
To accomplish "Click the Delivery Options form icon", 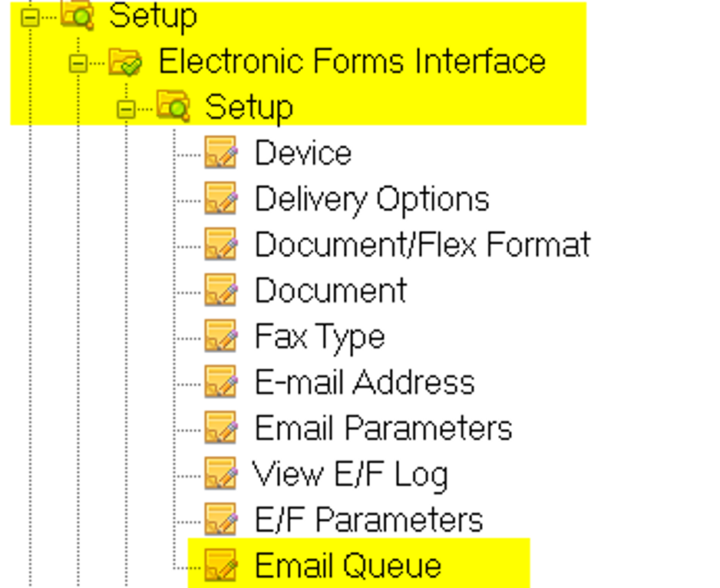I will (x=221, y=198).
